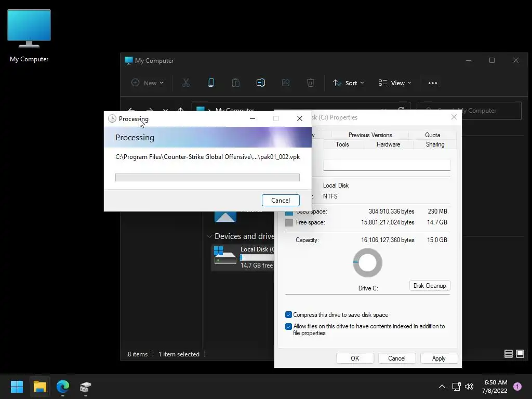Screen dimensions: 532x399
Task: Uncheck Allow files to have contents indexed
Action: [x=289, y=326]
